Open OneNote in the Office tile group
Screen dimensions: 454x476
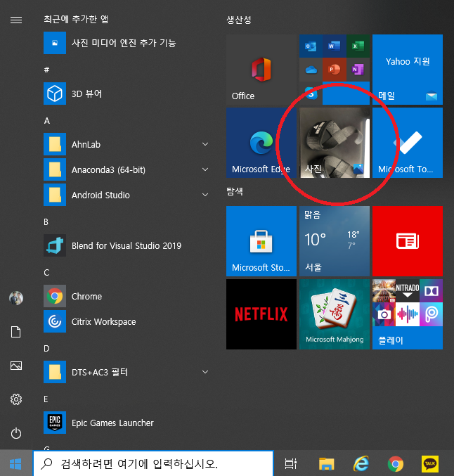[x=358, y=70]
